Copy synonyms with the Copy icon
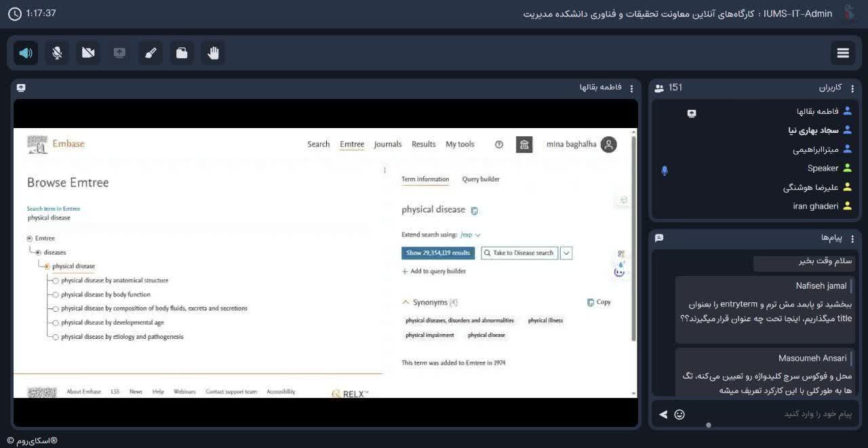 599,302
